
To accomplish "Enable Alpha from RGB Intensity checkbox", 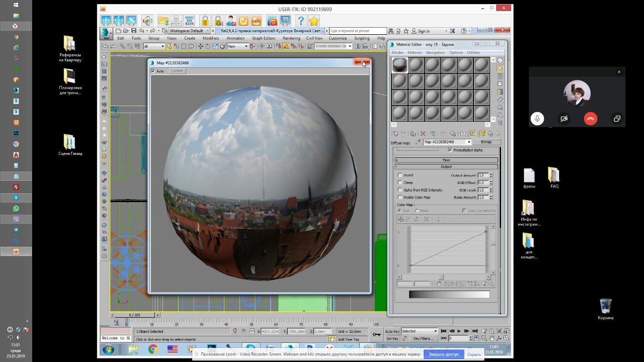I will [x=400, y=190].
